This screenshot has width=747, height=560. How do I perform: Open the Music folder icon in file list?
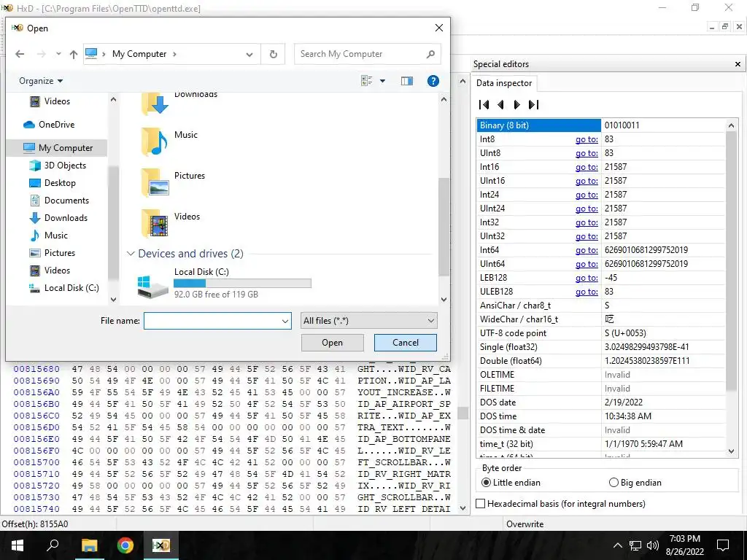click(x=155, y=141)
